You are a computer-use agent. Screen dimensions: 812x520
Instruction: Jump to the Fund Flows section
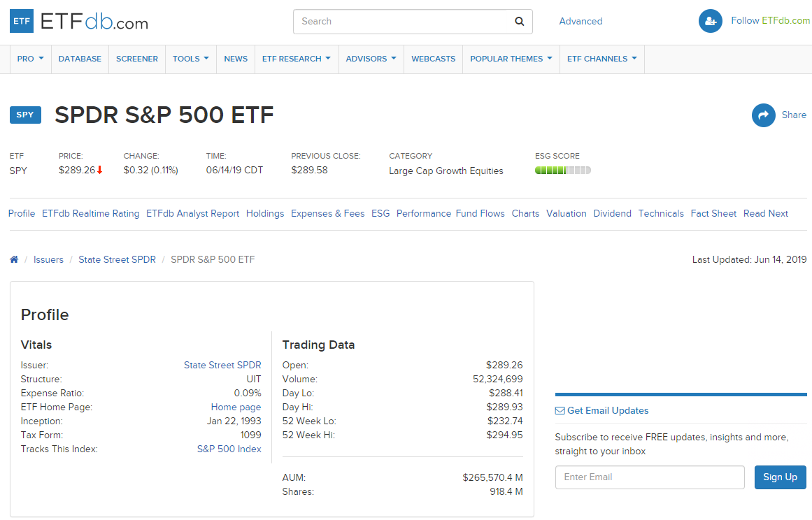point(480,214)
